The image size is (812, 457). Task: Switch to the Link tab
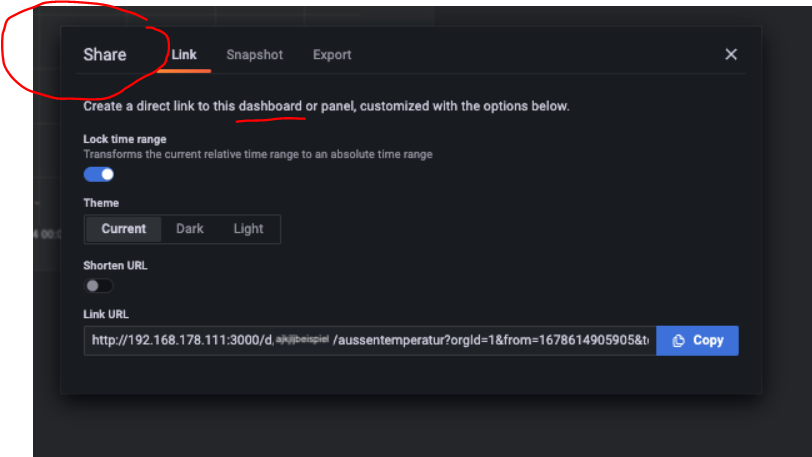tap(184, 55)
